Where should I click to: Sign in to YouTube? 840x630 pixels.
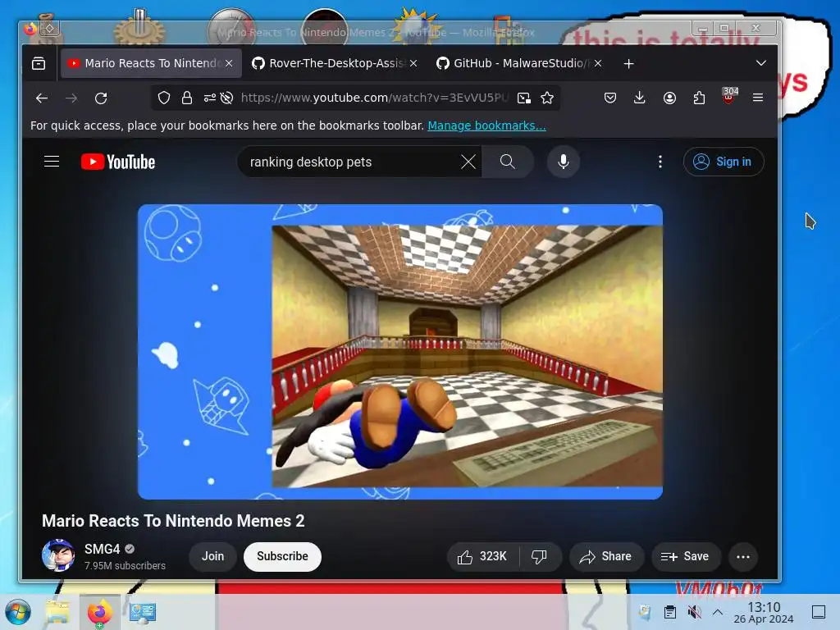tap(724, 162)
